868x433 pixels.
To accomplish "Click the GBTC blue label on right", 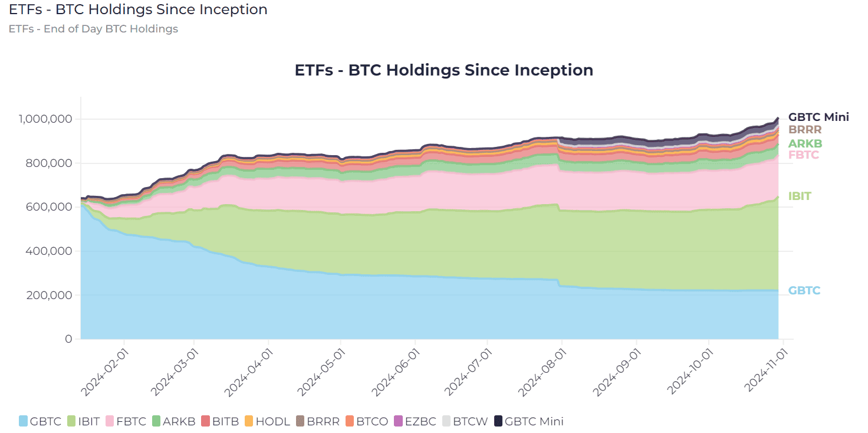I will click(804, 290).
